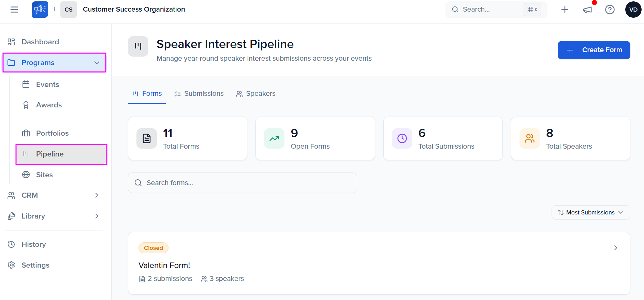This screenshot has width=644, height=300.
Task: Switch to the Submissions tab
Action: click(199, 94)
